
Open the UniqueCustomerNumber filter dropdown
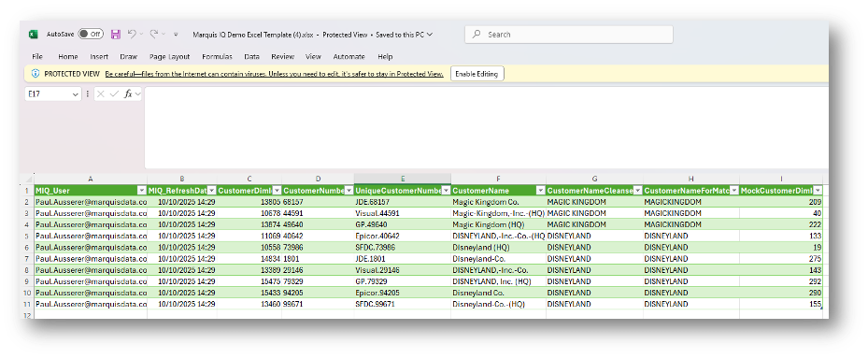point(446,191)
